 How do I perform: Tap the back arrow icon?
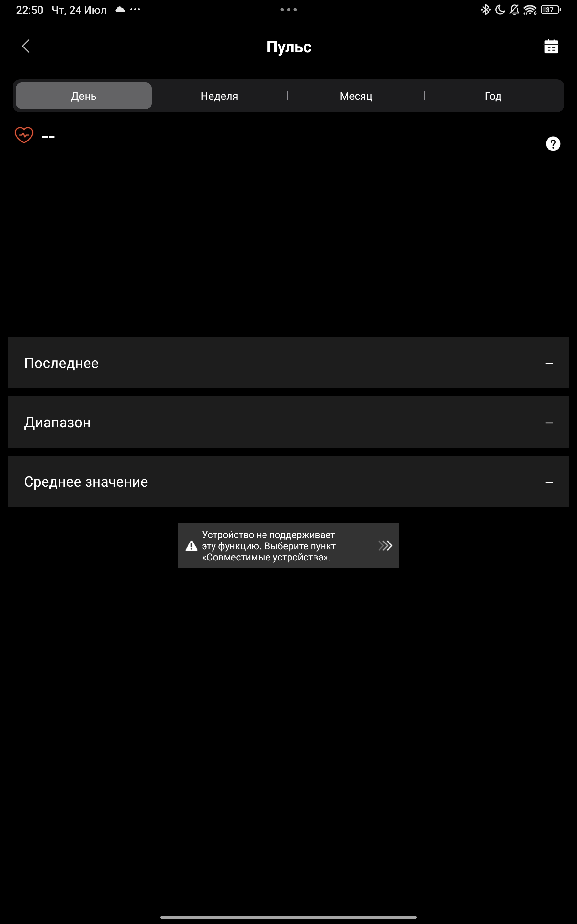[x=26, y=46]
